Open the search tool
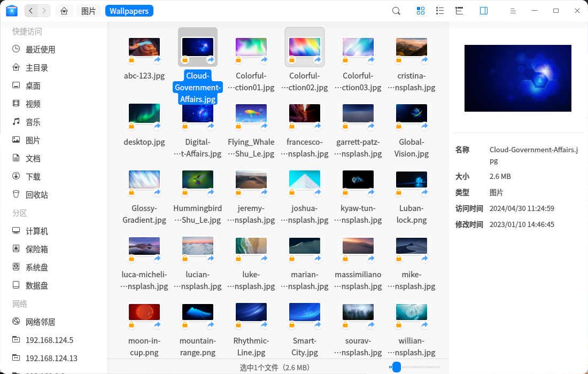 [x=396, y=11]
